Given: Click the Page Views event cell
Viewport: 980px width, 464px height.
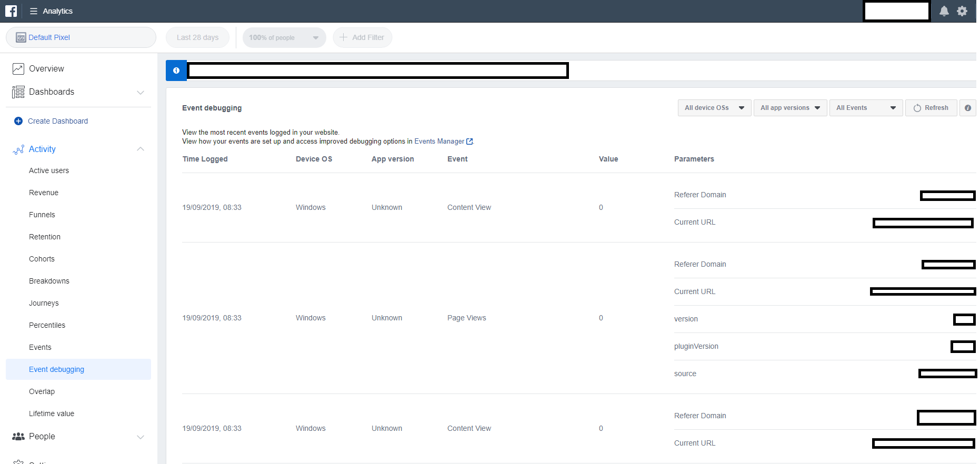Looking at the screenshot, I should click(467, 318).
